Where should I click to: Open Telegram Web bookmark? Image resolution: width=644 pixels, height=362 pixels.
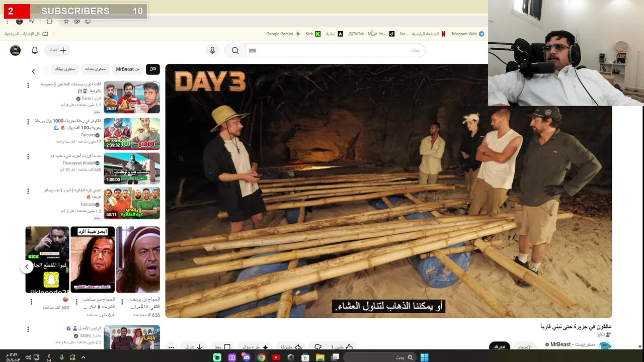(x=467, y=34)
